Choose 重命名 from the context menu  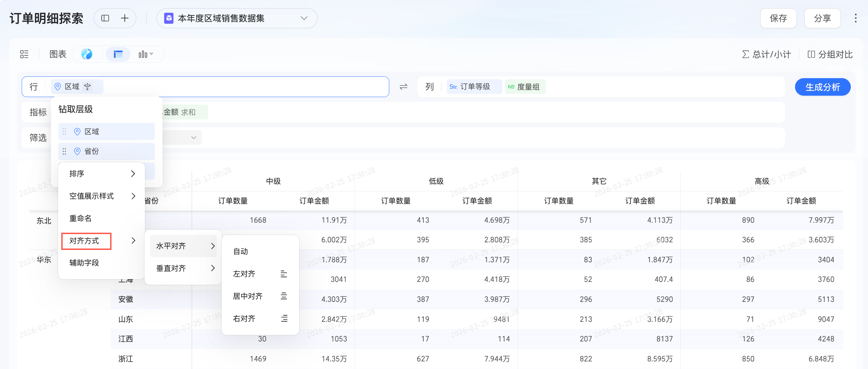81,219
